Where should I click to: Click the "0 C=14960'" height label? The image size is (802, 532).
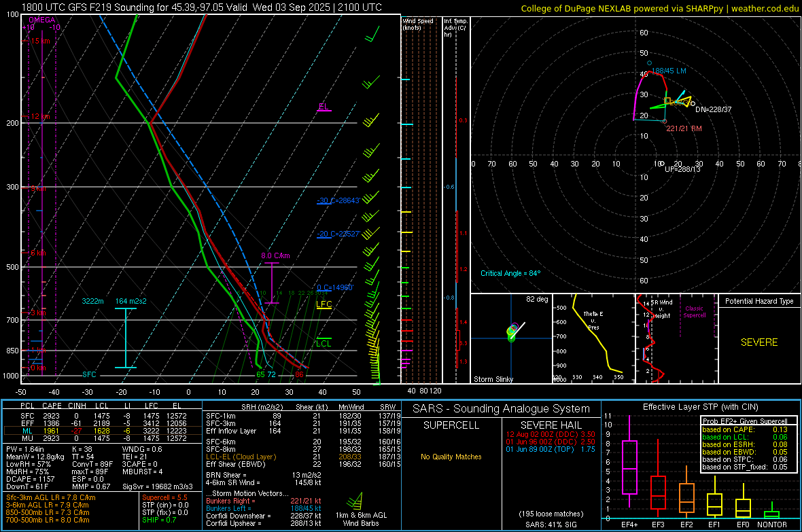click(335, 287)
